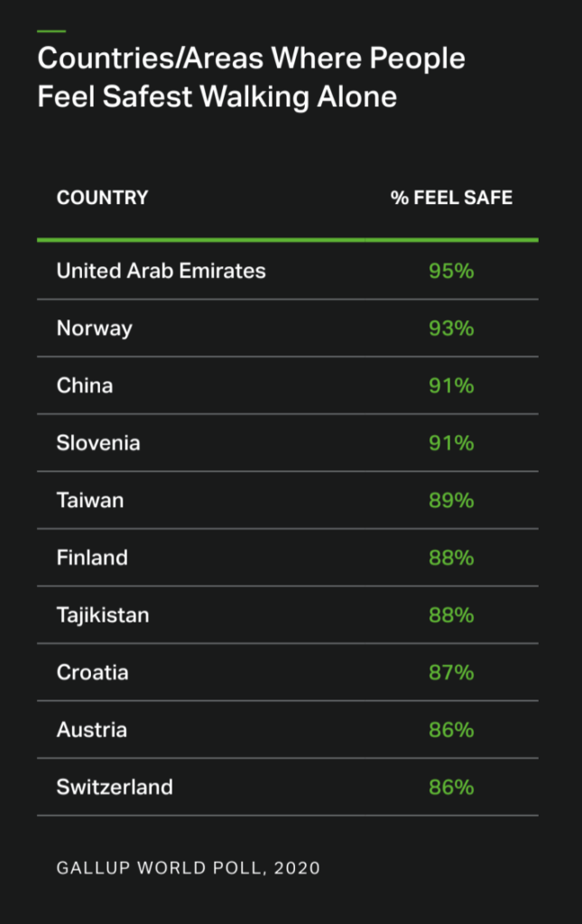This screenshot has height=924, width=582.
Task: Click the 89% value beside Taiwan
Action: (451, 500)
